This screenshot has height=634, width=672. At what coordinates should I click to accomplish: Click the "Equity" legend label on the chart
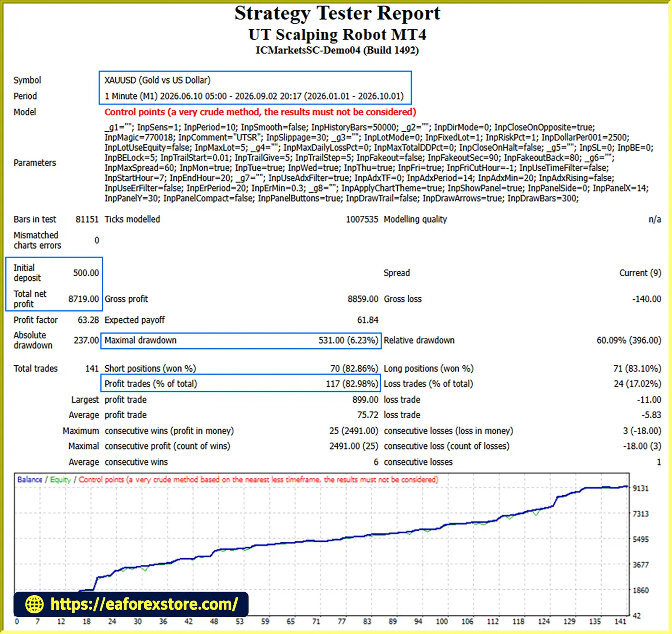(60, 480)
